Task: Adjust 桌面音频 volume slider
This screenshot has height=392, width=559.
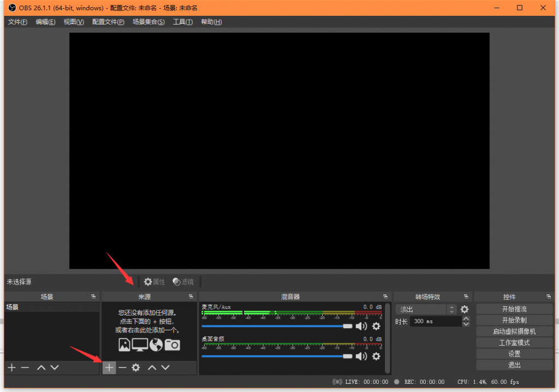Action: [277, 356]
